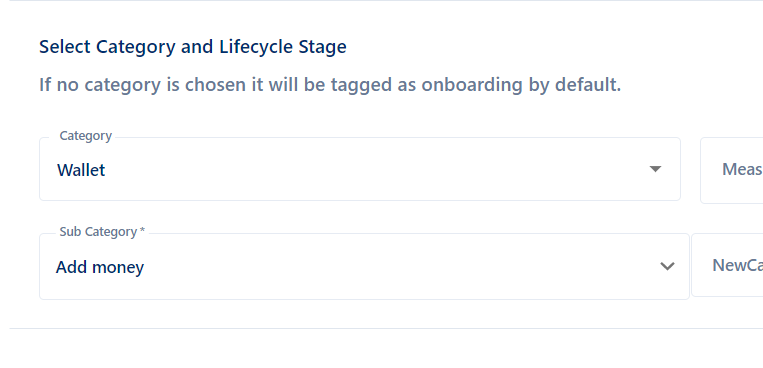Image resolution: width=763 pixels, height=368 pixels.
Task: Click the word Wallet
Action: 81,170
